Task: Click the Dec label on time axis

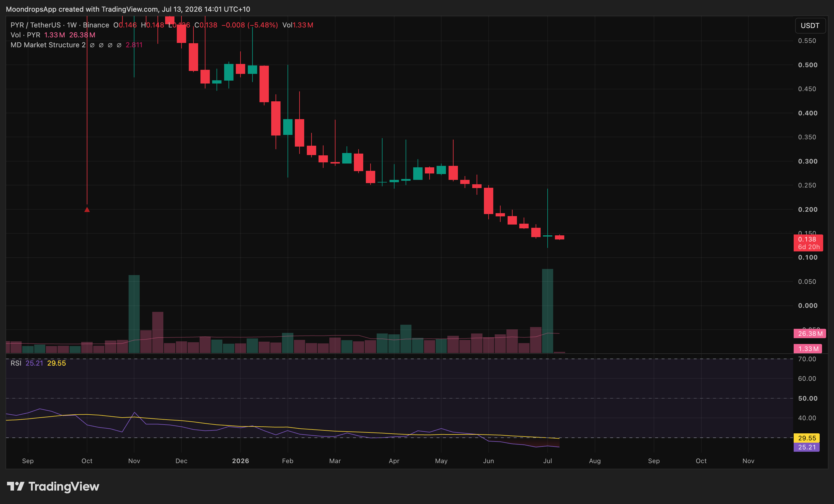Action: click(181, 461)
